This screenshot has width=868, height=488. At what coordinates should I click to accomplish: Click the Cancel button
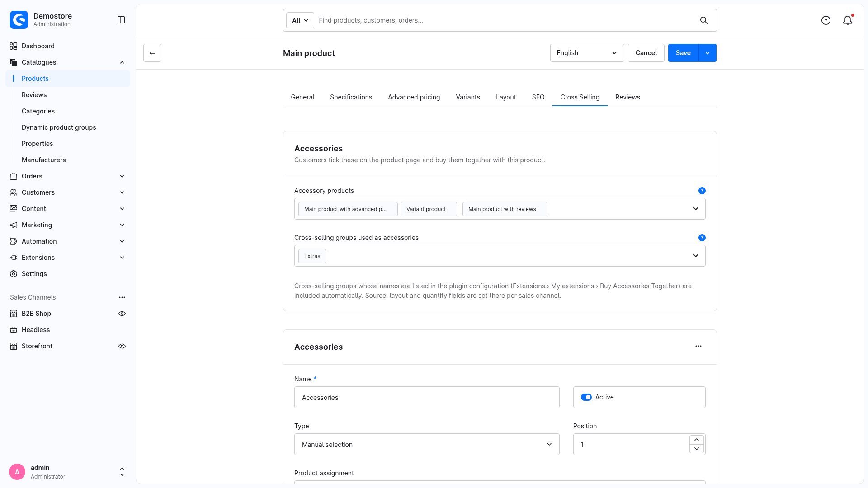pyautogui.click(x=646, y=53)
